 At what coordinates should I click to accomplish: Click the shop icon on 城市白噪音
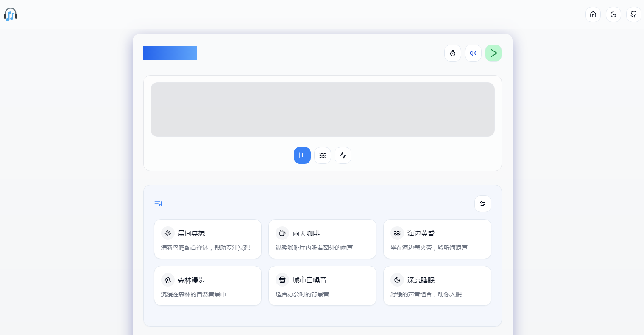(x=282, y=280)
